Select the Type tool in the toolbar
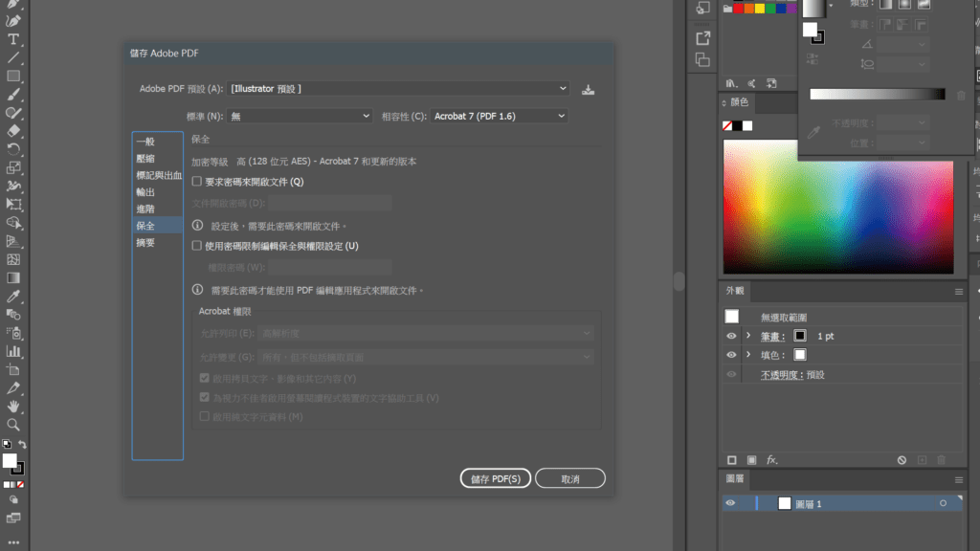 click(x=13, y=39)
